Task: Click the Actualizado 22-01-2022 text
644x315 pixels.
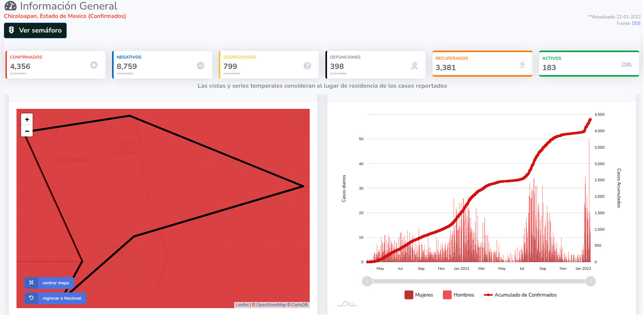Action: (614, 17)
